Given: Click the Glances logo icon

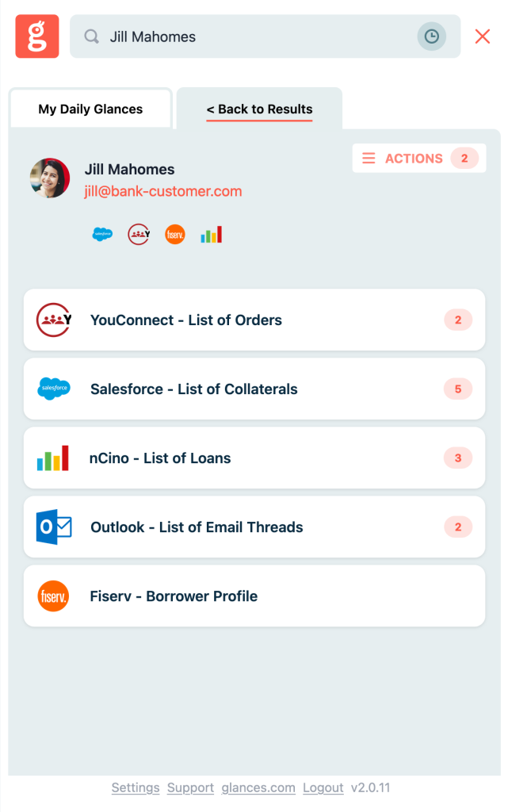Looking at the screenshot, I should click(x=36, y=36).
